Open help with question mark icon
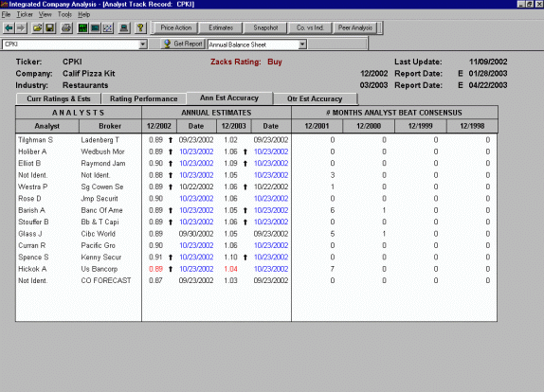 click(140, 28)
